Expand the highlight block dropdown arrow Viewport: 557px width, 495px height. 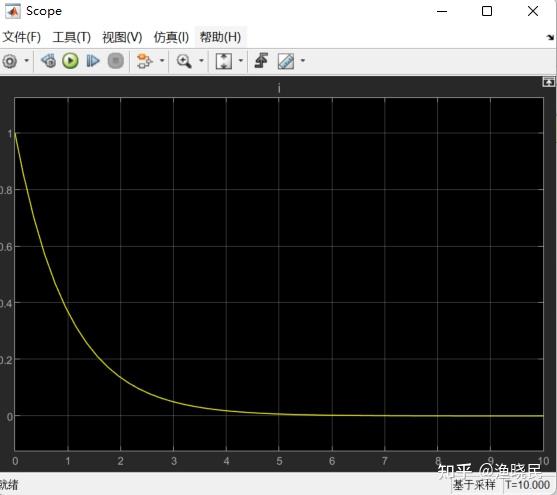coord(162,60)
